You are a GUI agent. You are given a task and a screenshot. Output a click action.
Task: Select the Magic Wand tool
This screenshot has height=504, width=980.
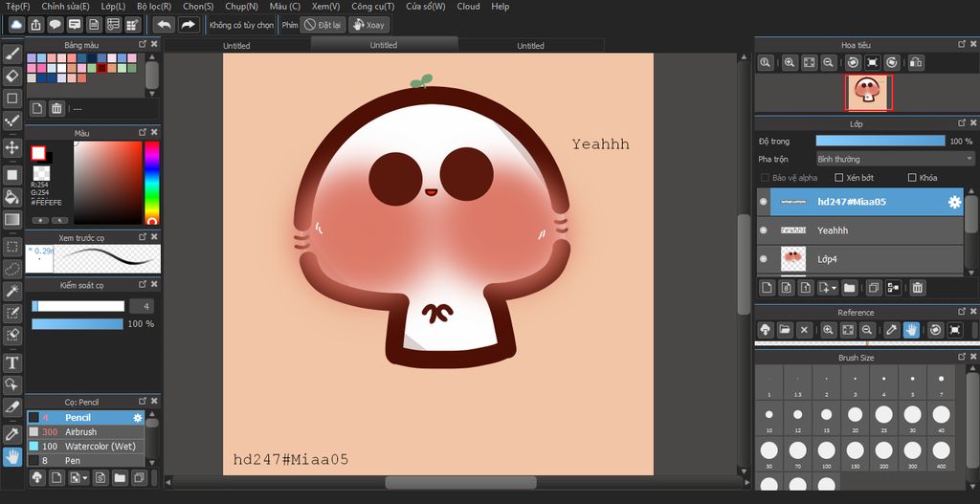pyautogui.click(x=11, y=291)
